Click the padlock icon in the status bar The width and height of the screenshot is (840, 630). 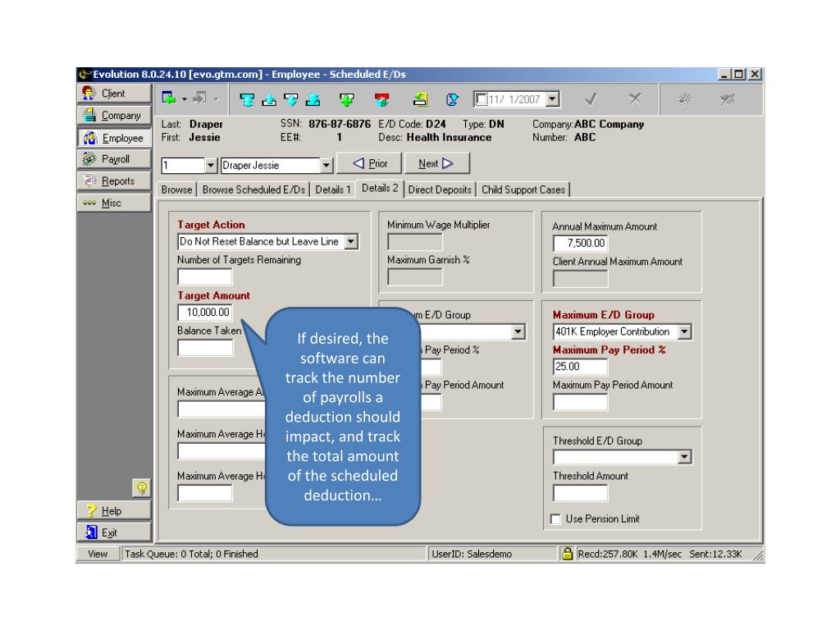tap(567, 554)
